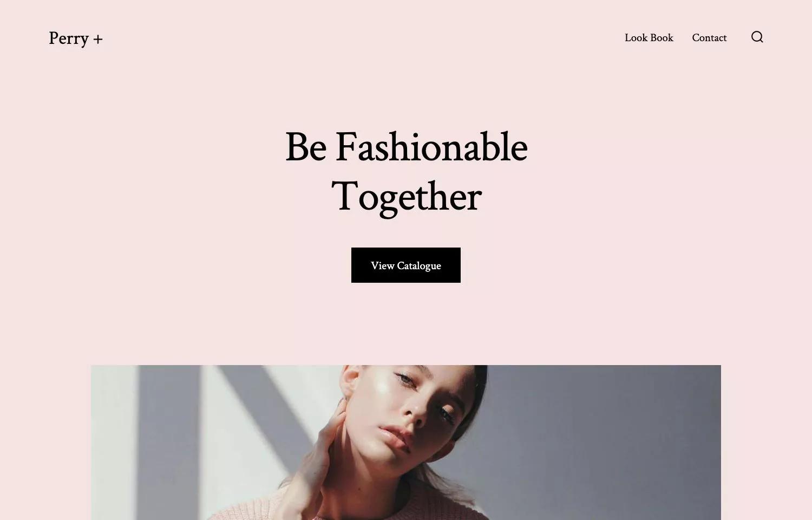Click the word Catalogue on the black button
The height and width of the screenshot is (520, 812).
coord(419,266)
